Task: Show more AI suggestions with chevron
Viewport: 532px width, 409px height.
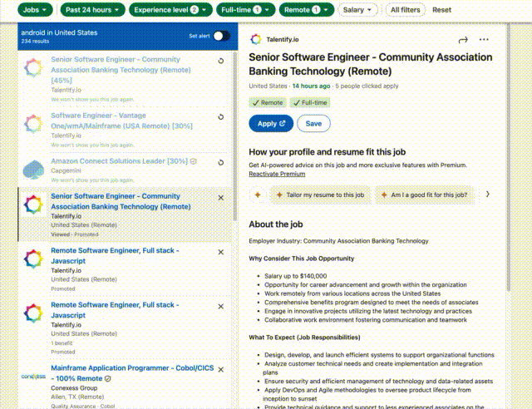Action: coord(488,195)
